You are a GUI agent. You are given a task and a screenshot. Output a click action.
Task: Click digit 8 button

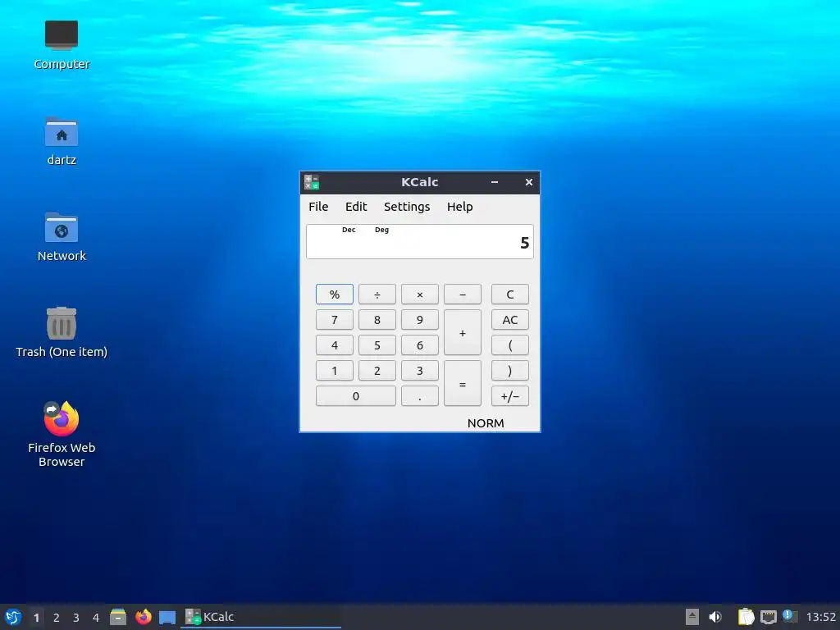pyautogui.click(x=377, y=320)
